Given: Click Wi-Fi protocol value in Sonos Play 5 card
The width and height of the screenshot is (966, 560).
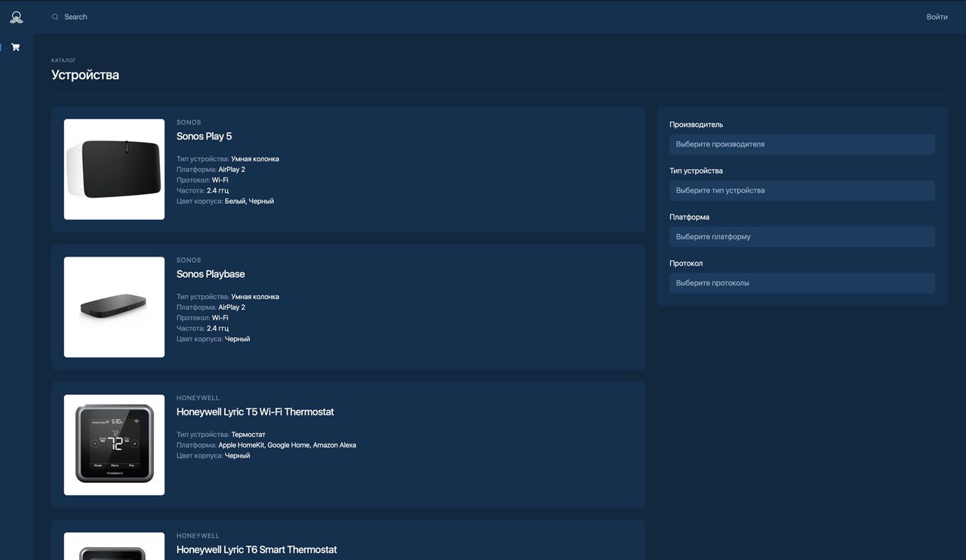Looking at the screenshot, I should point(220,180).
